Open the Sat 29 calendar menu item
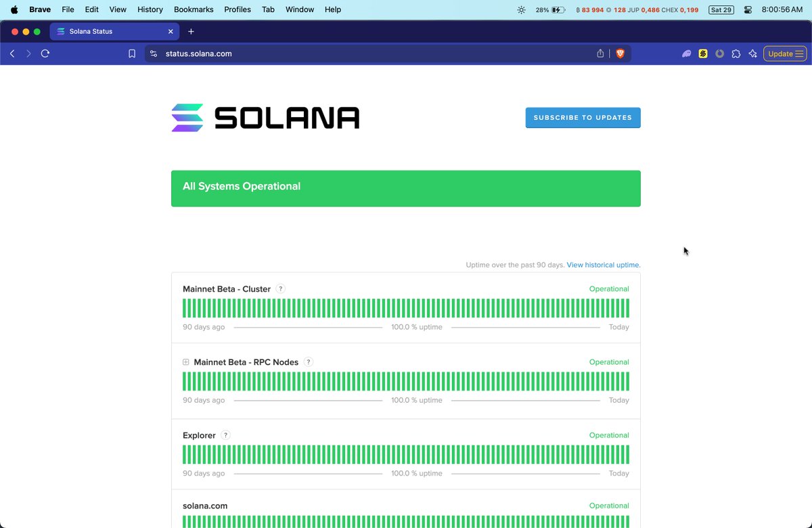 pyautogui.click(x=720, y=9)
